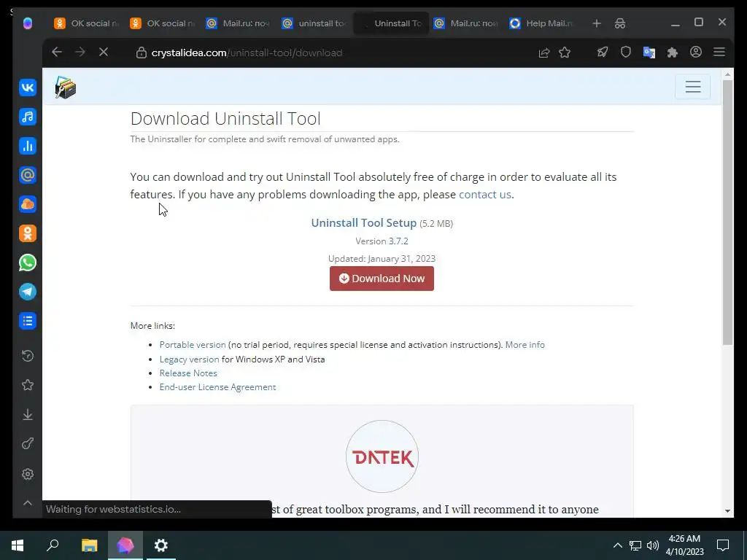Switch to the 'uninstall tool' search tab
747x560 pixels.
[314, 23]
